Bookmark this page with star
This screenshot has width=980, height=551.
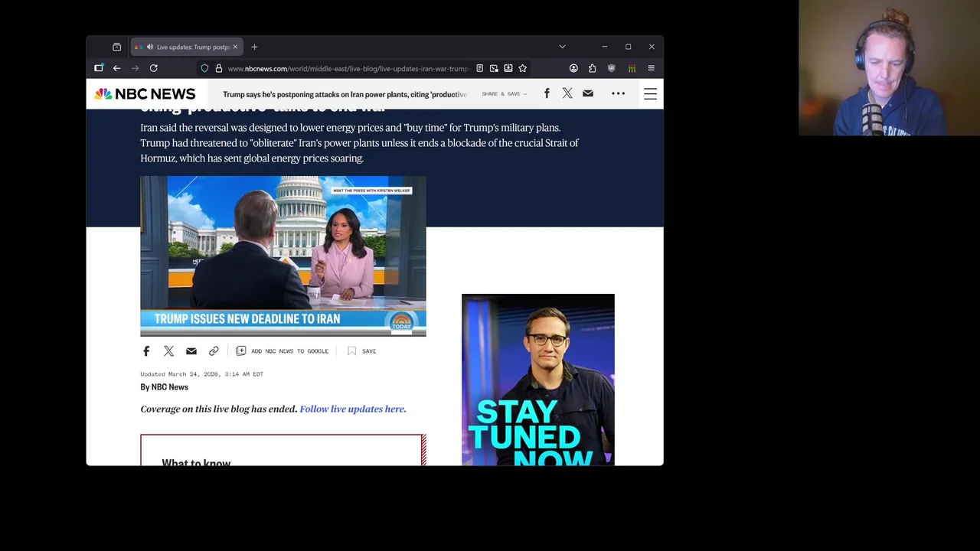522,68
